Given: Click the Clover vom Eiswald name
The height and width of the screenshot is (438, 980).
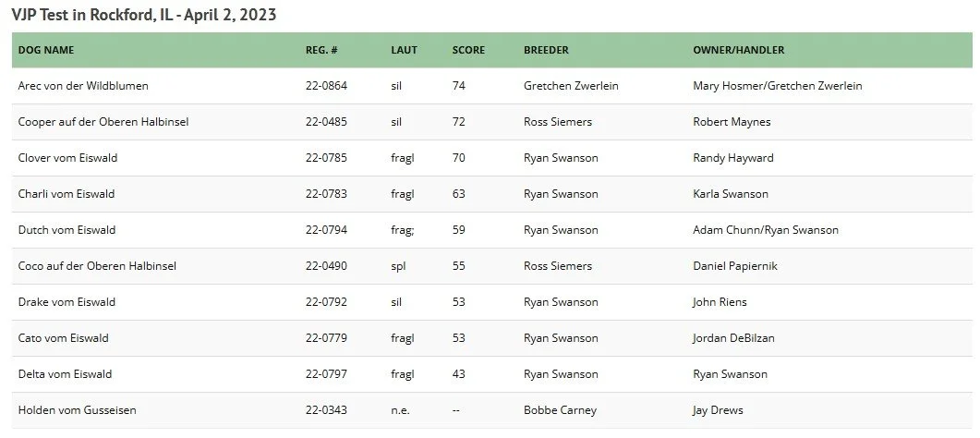Looking at the screenshot, I should (x=67, y=158).
